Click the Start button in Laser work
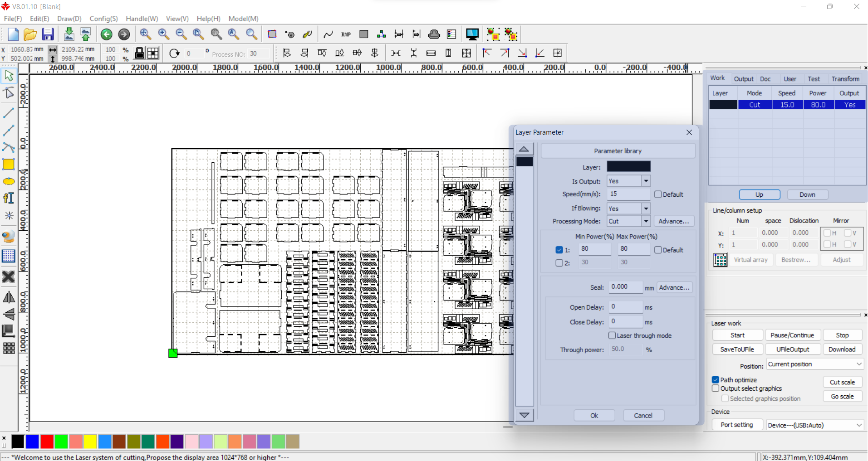The width and height of the screenshot is (868, 461). coord(737,335)
